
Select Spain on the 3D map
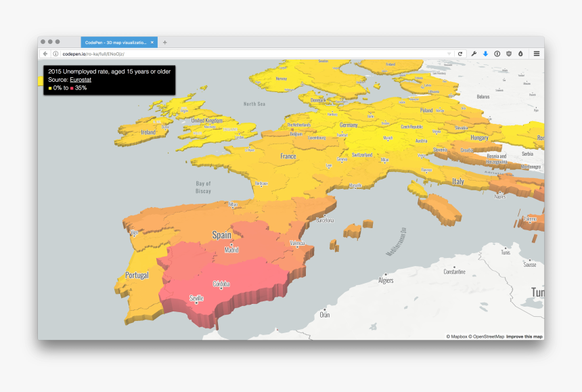coord(223,234)
